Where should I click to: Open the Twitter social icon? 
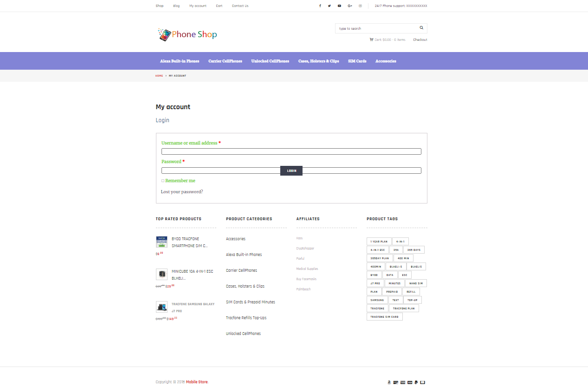coord(330,6)
